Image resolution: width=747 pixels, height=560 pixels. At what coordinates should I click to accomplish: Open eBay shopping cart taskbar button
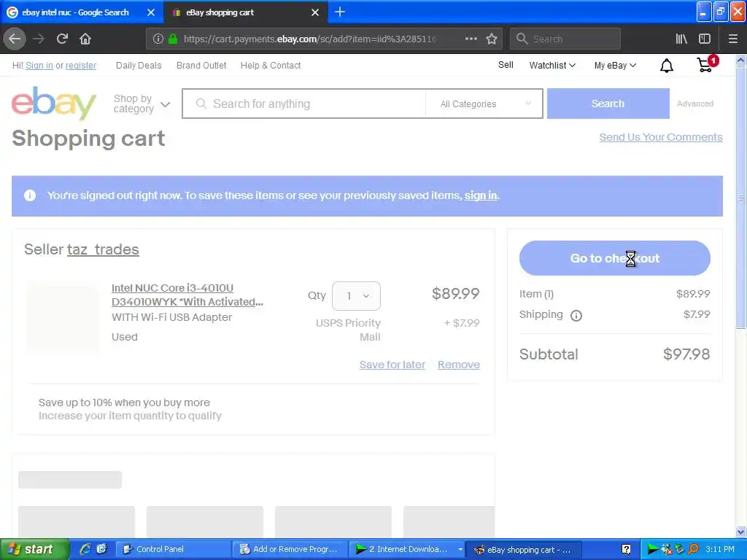[524, 549]
